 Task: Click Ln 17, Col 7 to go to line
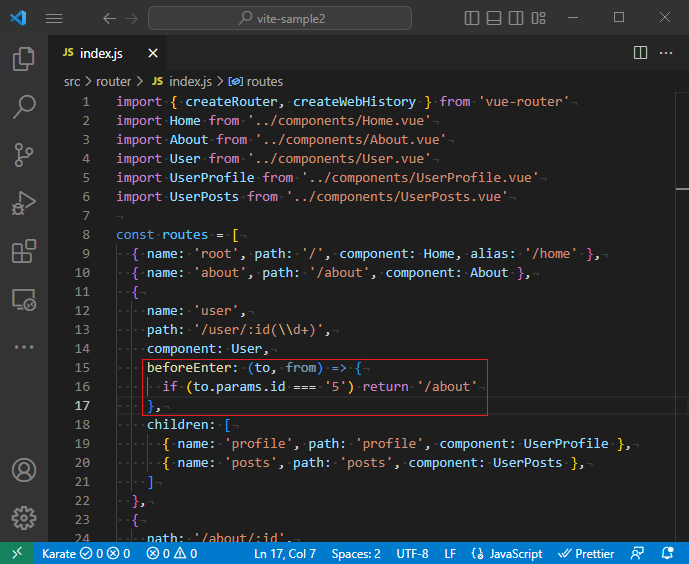coord(285,554)
